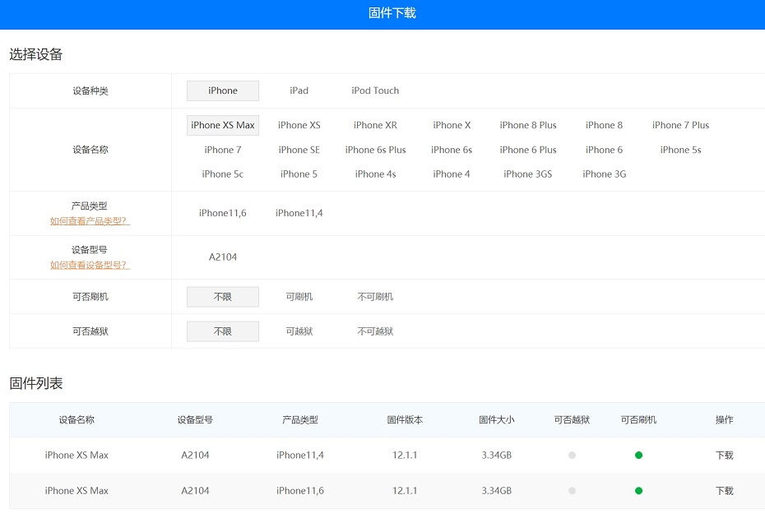Image resolution: width=765 pixels, height=532 pixels.
Task: Select iPhone 7 device option
Action: click(222, 150)
